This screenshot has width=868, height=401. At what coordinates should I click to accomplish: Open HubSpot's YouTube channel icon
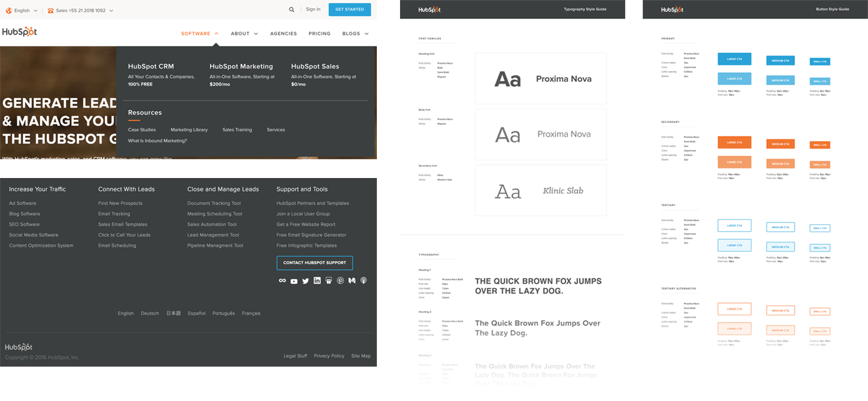[x=293, y=280]
